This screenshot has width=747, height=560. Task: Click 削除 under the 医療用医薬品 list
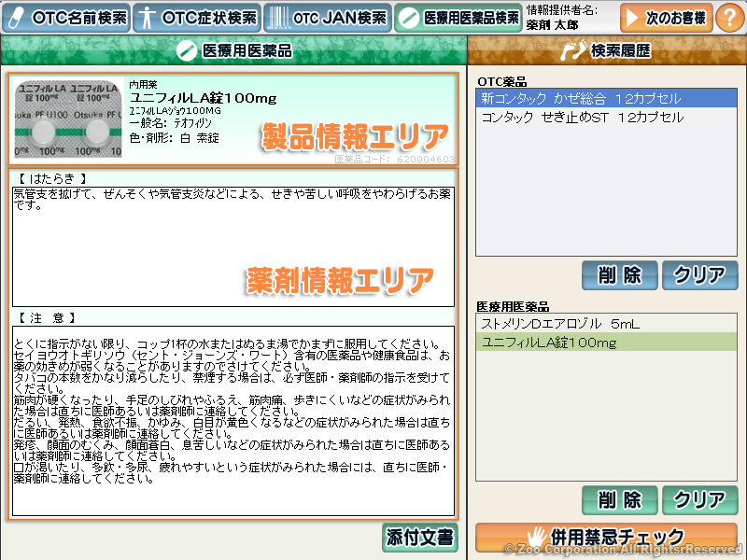tap(619, 500)
